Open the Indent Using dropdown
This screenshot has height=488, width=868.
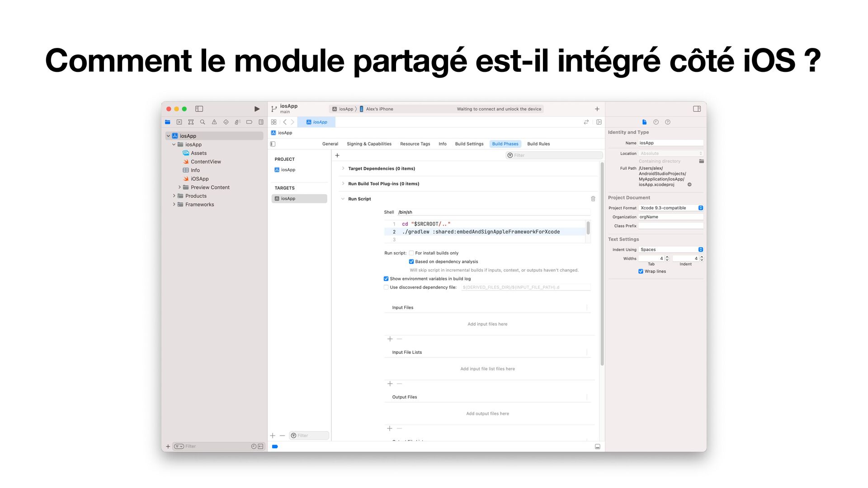[x=671, y=249]
